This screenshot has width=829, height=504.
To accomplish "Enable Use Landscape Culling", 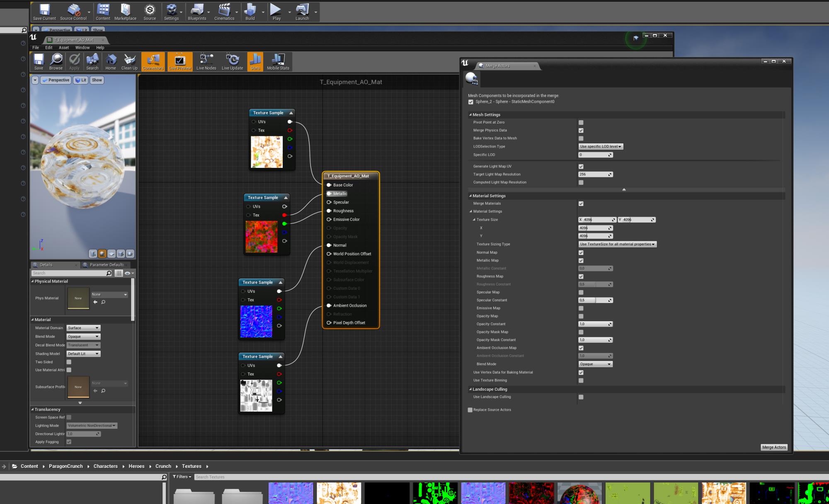I will tap(581, 397).
